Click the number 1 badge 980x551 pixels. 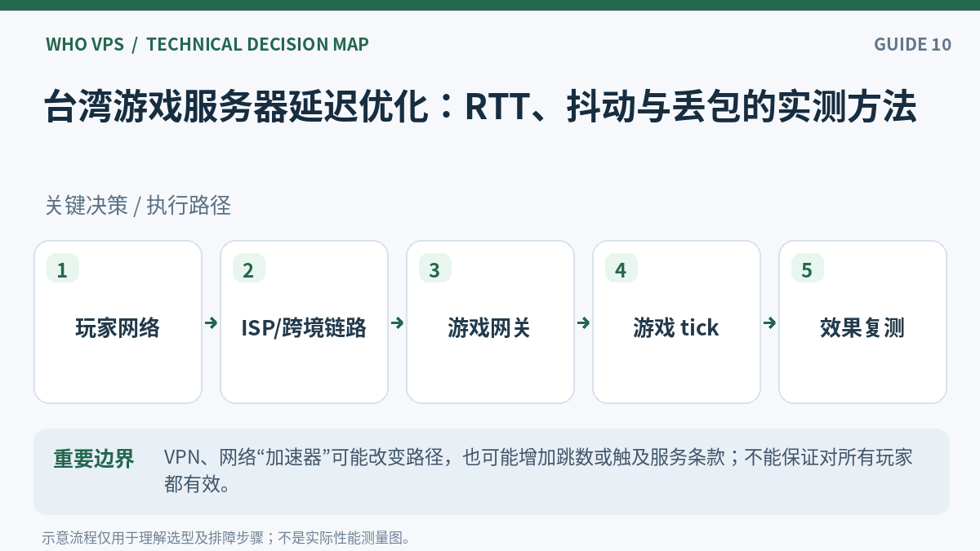click(x=63, y=269)
